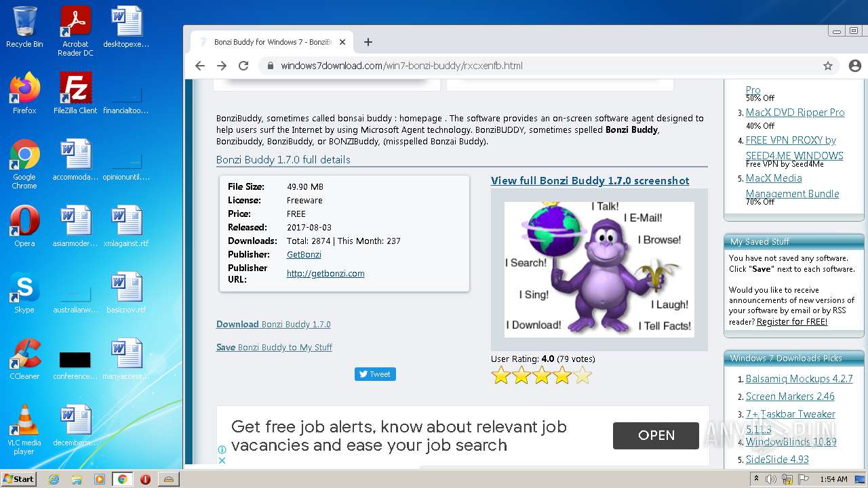Image resolution: width=868 pixels, height=488 pixels.
Task: Launch Google Chrome desktop shortcut
Action: click(x=24, y=164)
